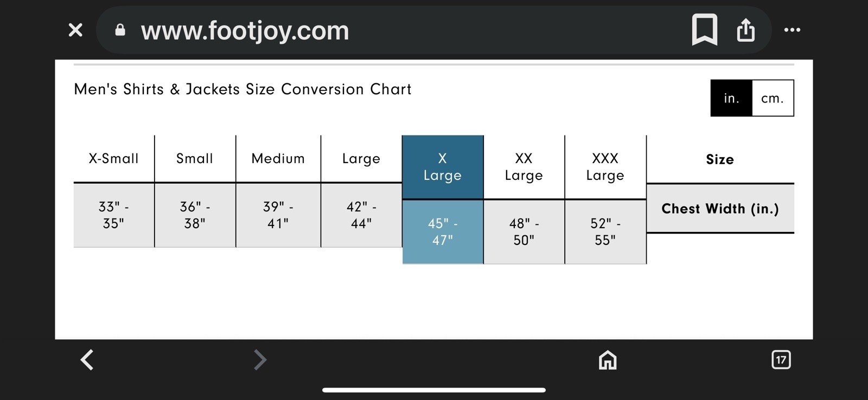Go back with the left arrow

click(87, 359)
